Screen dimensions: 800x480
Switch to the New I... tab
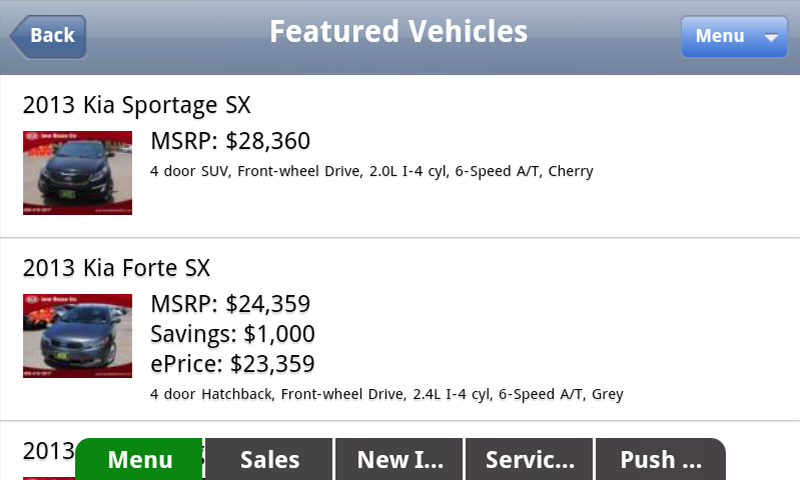point(400,460)
